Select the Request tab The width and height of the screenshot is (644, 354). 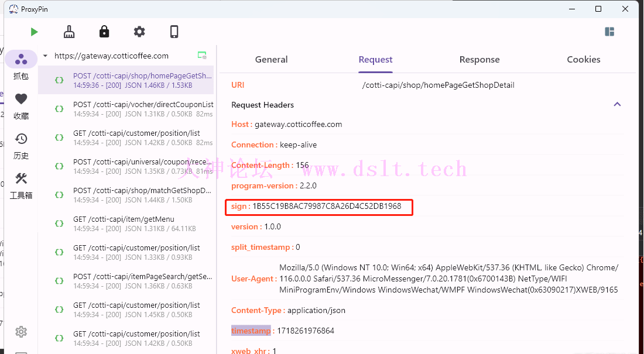click(x=375, y=60)
